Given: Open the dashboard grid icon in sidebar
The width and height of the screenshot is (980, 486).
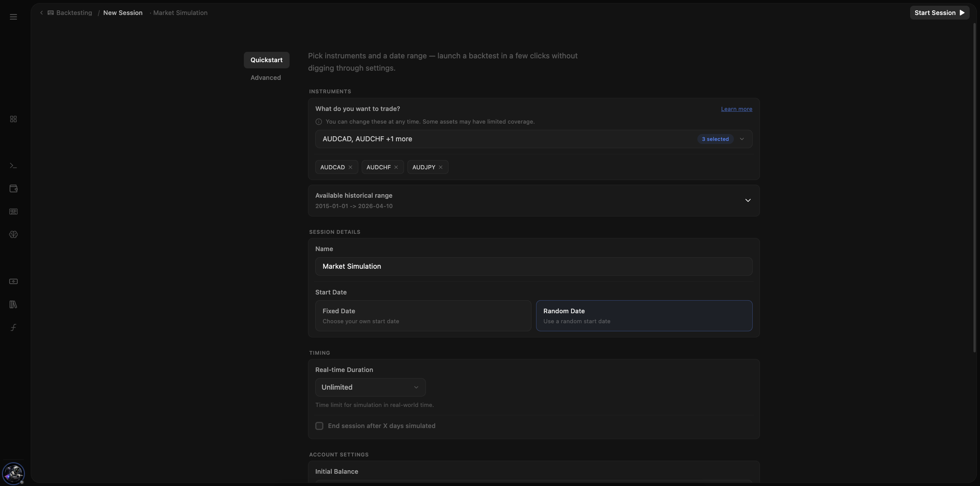Looking at the screenshot, I should pos(13,119).
